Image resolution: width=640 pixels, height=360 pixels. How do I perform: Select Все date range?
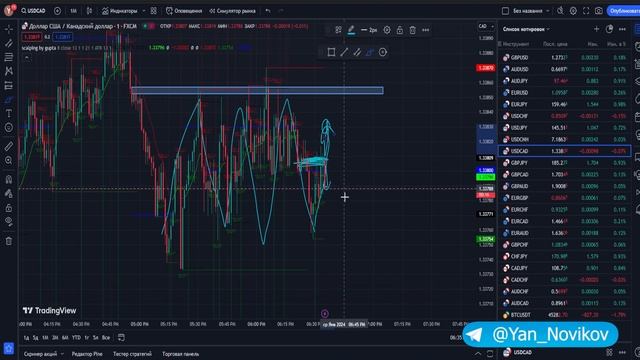pos(106,338)
